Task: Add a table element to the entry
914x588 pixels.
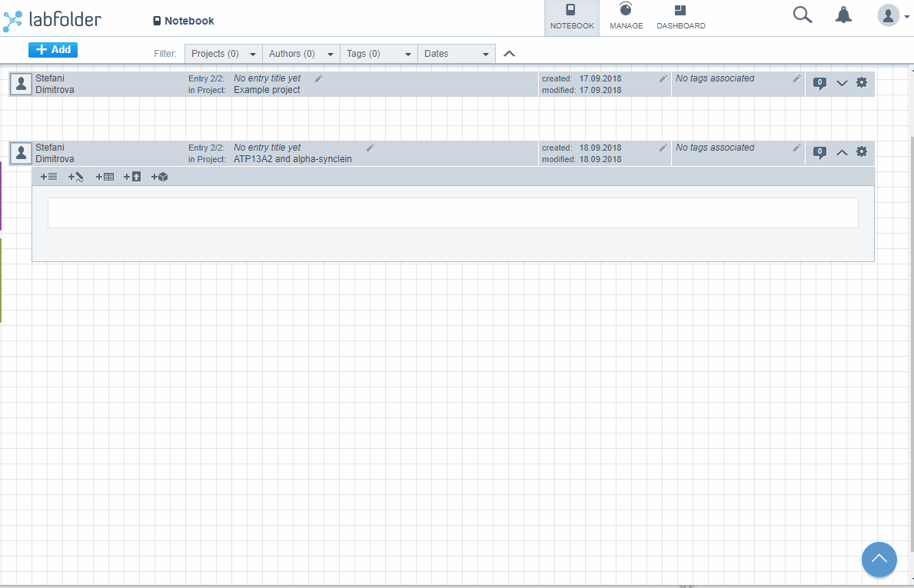Action: tap(105, 177)
